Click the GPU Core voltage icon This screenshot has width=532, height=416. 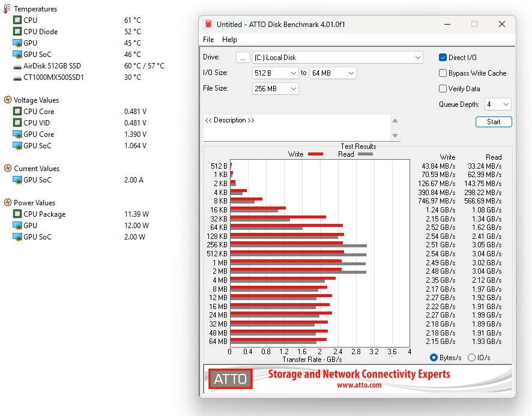click(x=17, y=134)
